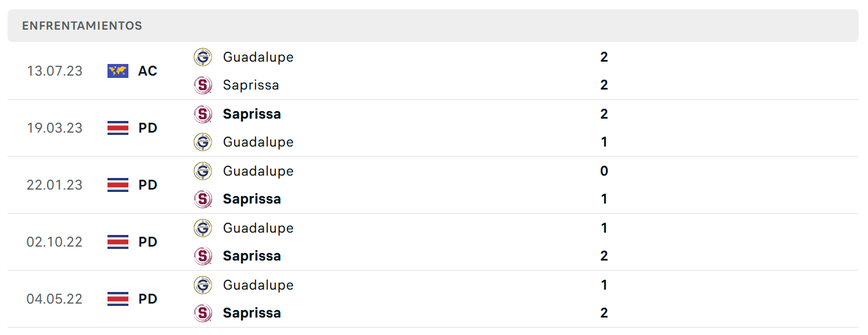Click Guadalupe score 0 in 22.01.23 match
This screenshot has height=335, width=868.
click(604, 171)
